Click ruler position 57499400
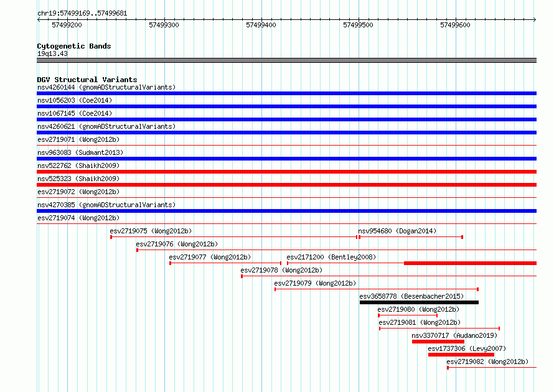 [261, 25]
